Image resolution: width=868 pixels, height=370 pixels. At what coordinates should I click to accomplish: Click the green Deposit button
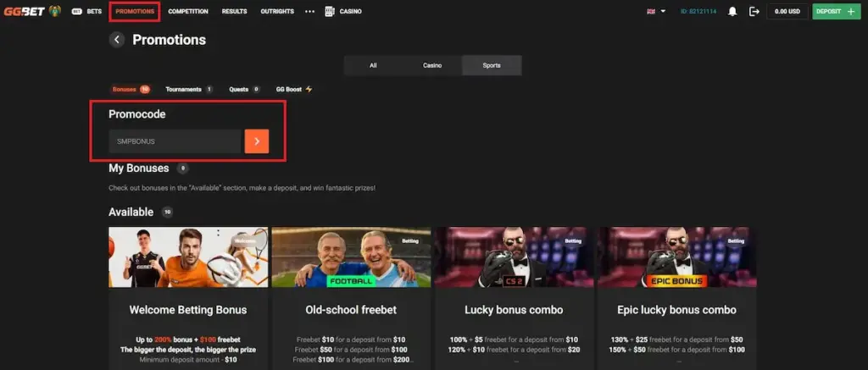pyautogui.click(x=837, y=11)
